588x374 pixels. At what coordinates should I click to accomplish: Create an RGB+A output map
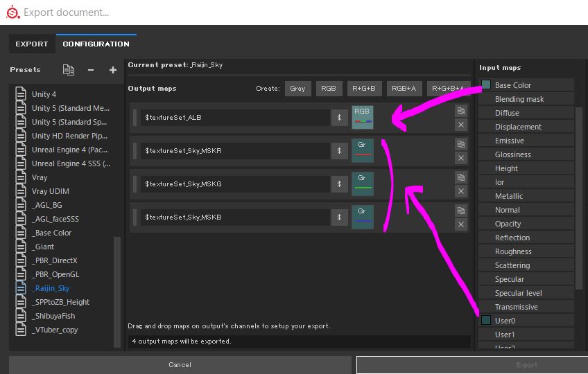(404, 89)
